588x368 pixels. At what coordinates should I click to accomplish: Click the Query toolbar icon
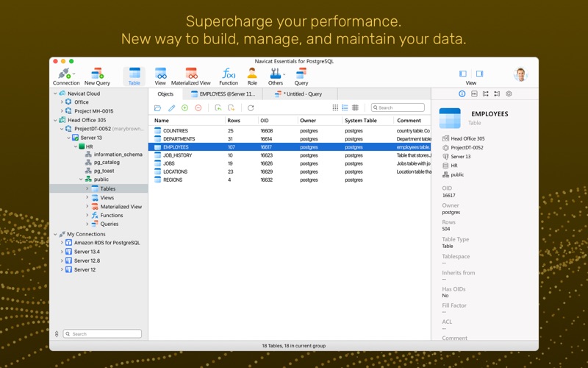[301, 77]
